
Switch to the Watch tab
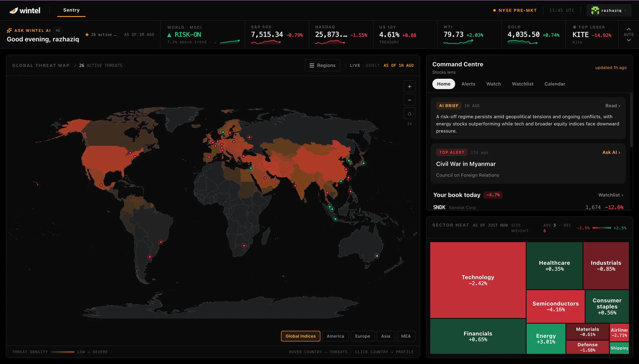493,84
